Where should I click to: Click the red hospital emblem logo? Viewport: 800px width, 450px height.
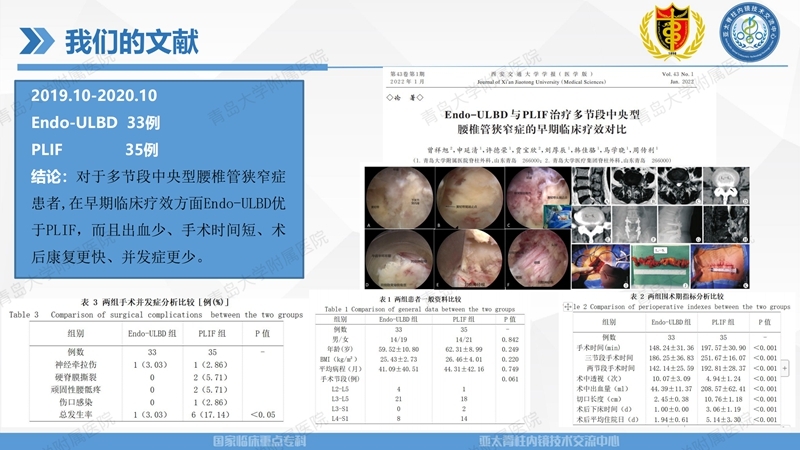coord(664,33)
